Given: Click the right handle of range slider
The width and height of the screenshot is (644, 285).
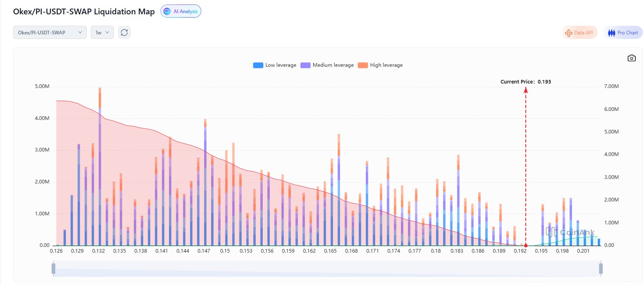Looking at the screenshot, I should click(x=601, y=269).
